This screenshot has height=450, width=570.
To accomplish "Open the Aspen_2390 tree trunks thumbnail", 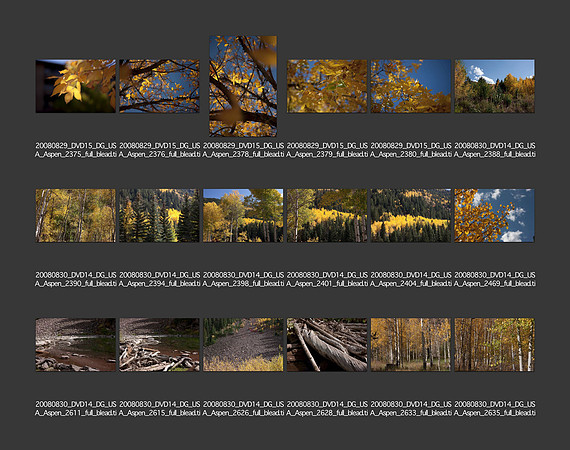I will [76, 216].
